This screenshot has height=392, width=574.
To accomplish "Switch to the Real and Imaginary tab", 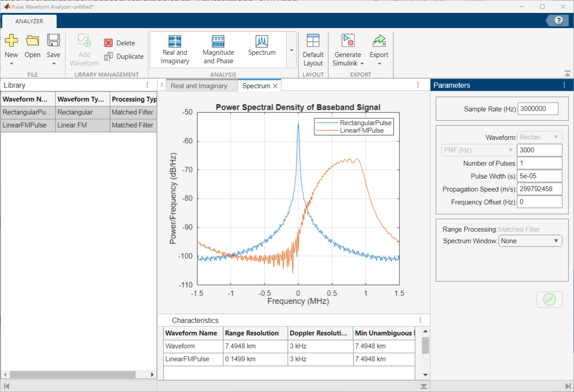I will 199,86.
